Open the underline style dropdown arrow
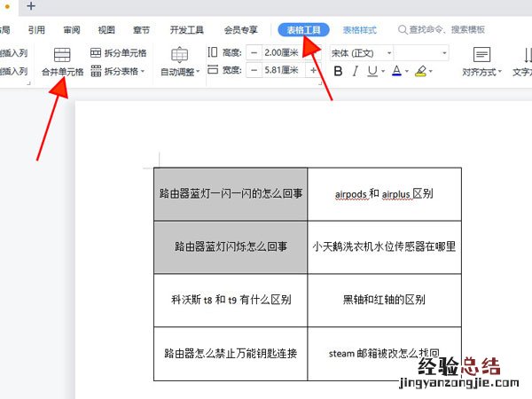Viewport: 532px width, 399px height. [383, 71]
